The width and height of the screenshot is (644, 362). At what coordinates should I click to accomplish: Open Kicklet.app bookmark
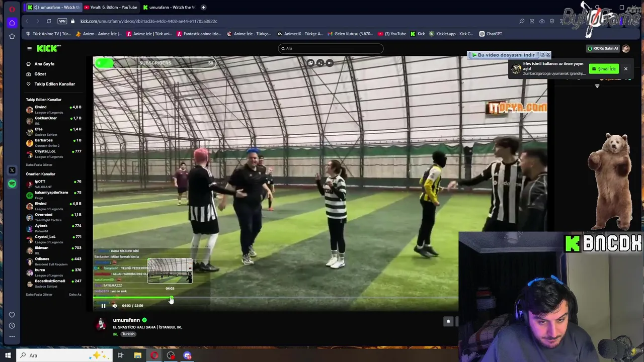pos(451,34)
